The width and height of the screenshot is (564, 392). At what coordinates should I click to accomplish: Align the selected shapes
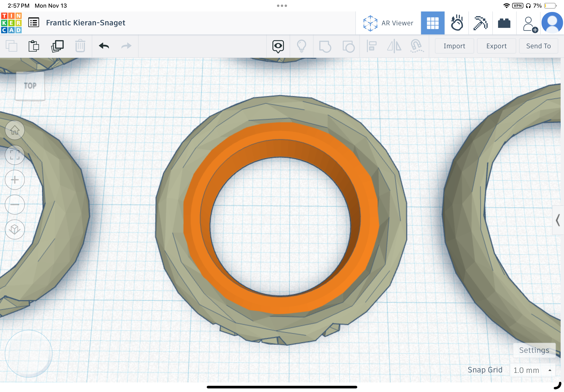(x=371, y=46)
